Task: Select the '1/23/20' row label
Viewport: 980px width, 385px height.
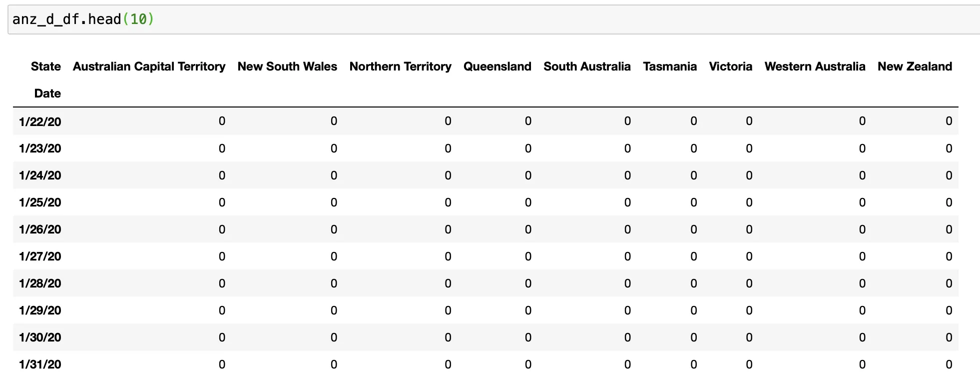Action: tap(40, 148)
